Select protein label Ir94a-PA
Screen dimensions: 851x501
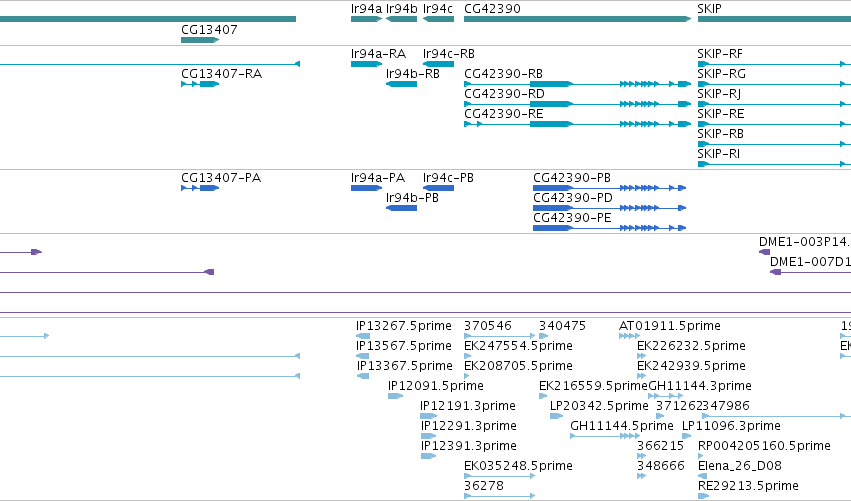click(x=378, y=178)
